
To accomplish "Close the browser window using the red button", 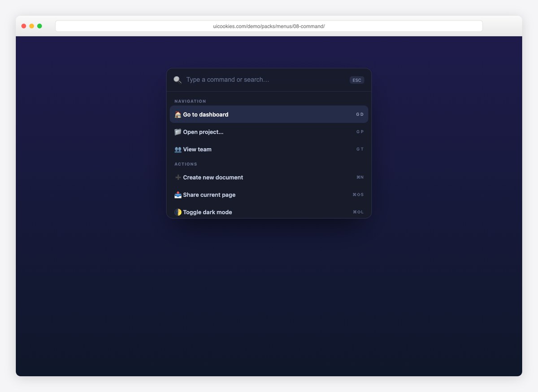I will (24, 26).
